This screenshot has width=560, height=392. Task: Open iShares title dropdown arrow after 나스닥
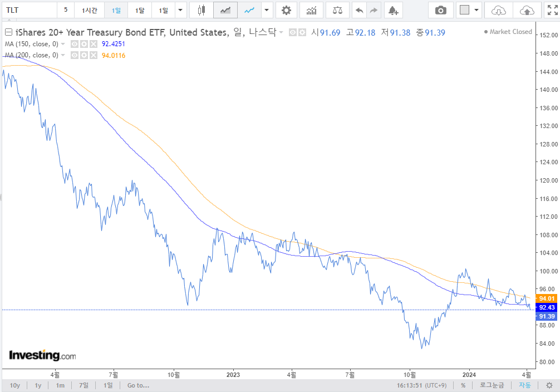tap(281, 32)
